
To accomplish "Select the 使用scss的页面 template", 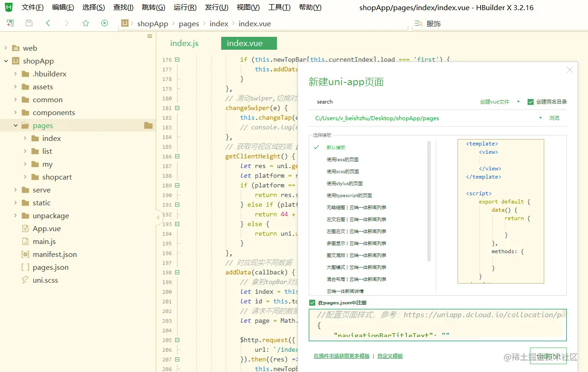I will click(342, 171).
